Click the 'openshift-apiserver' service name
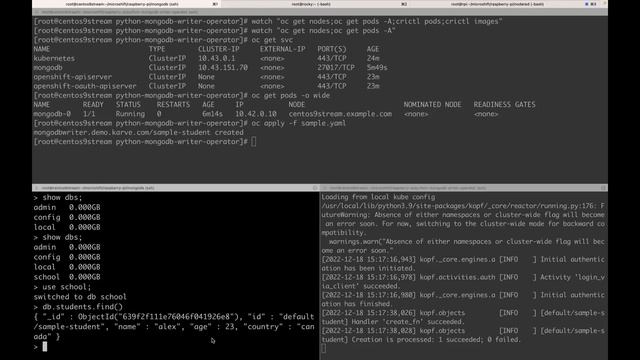The image size is (640, 360). pyautogui.click(x=72, y=77)
